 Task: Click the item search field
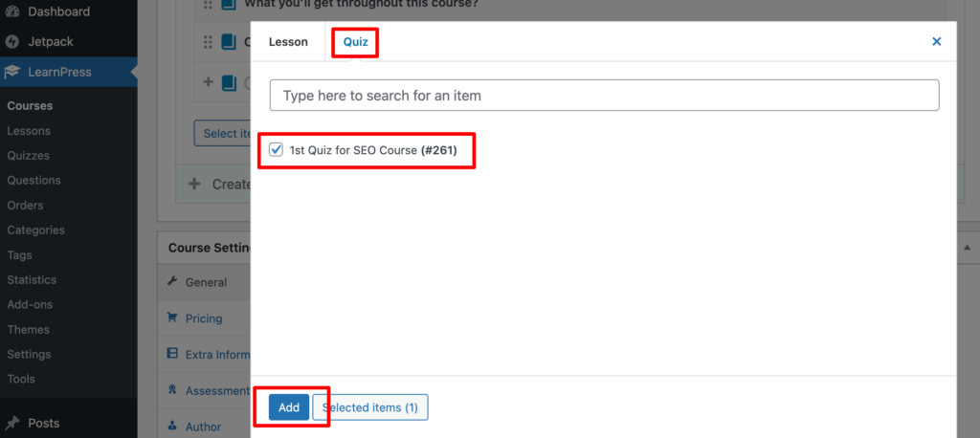[605, 96]
